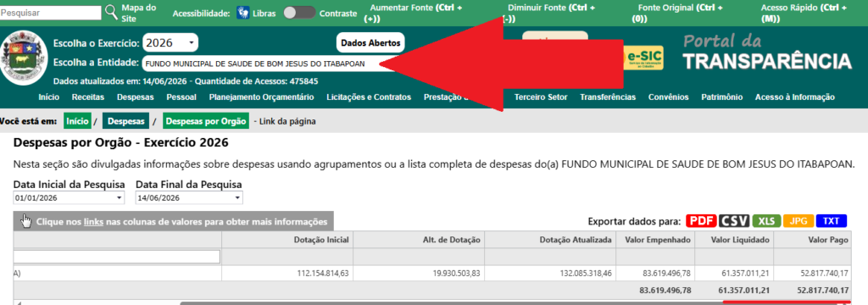Click the municipal coat of arms logo
The width and height of the screenshot is (868, 305).
coord(23,57)
